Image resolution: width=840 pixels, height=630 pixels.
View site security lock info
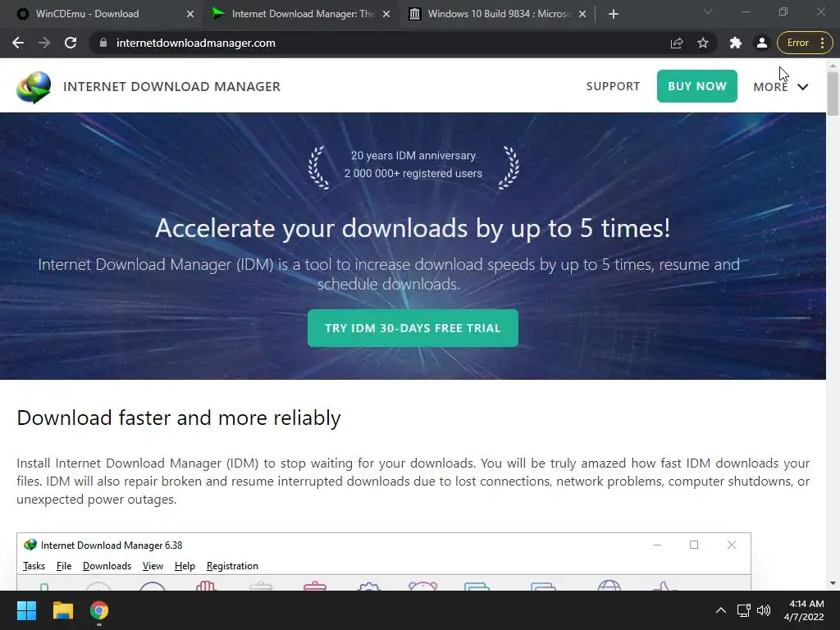(103, 43)
